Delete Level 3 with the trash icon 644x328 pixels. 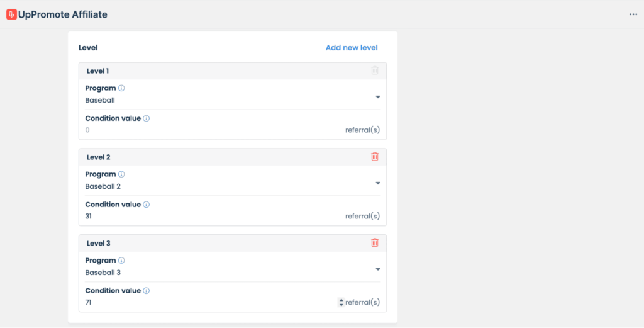coord(375,243)
